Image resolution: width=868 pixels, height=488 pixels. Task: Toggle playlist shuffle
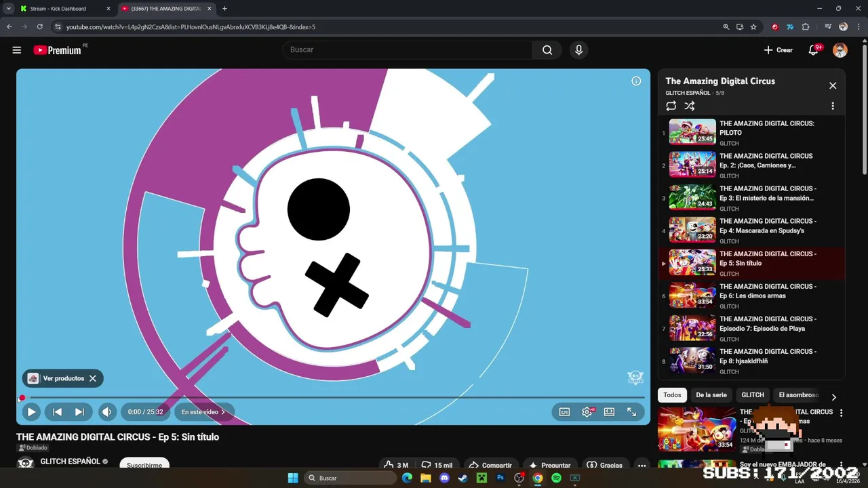tap(690, 106)
